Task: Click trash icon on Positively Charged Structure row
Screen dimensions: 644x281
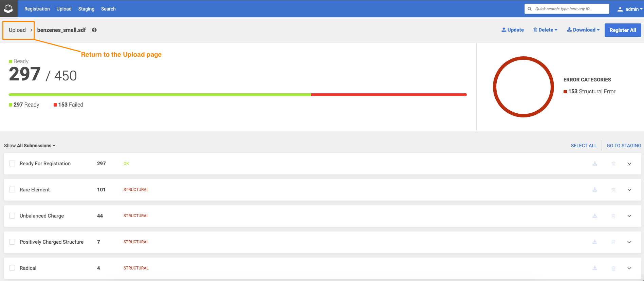Action: [x=613, y=242]
